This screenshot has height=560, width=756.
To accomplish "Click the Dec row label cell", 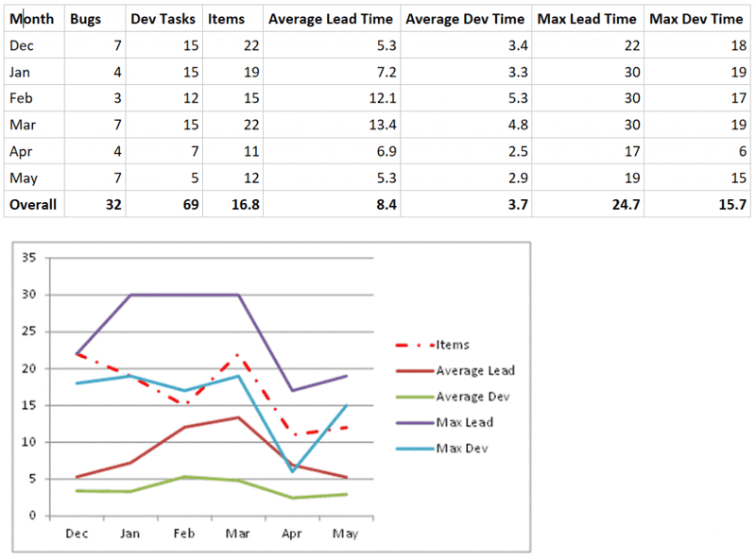I will [x=34, y=45].
